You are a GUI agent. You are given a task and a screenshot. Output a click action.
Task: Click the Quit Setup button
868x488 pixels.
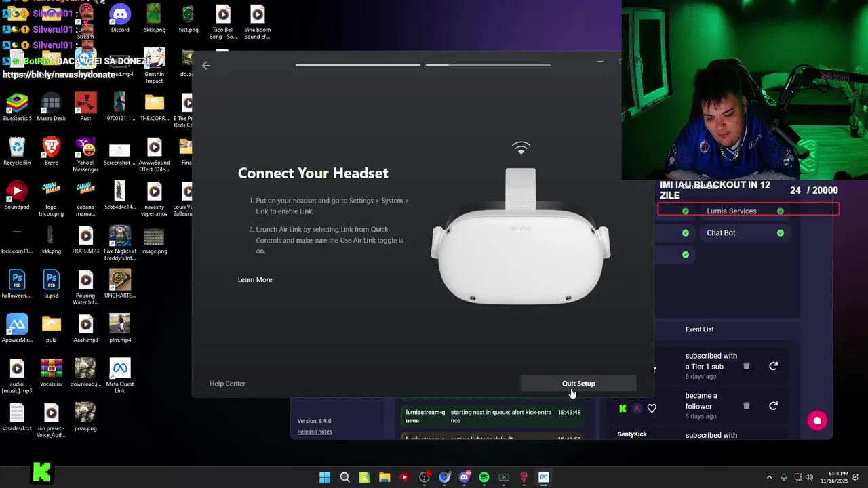click(578, 384)
